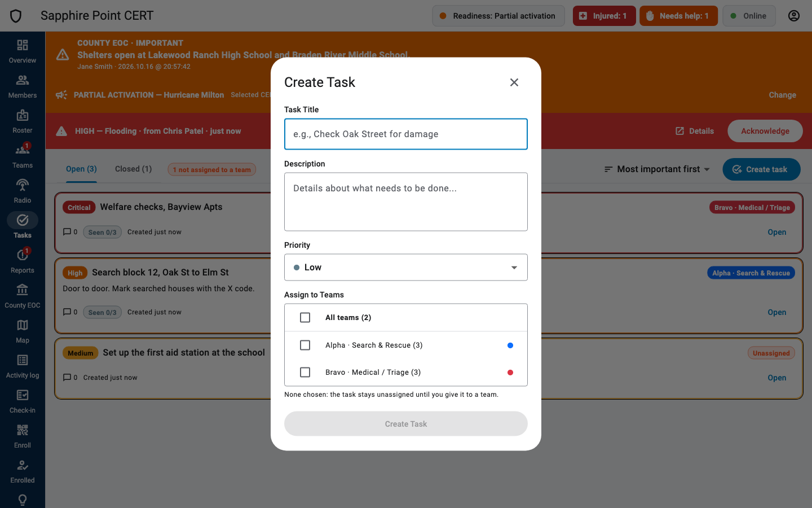Switch to the Open (3) tab
Viewport: 812px width, 508px height.
[x=81, y=169]
